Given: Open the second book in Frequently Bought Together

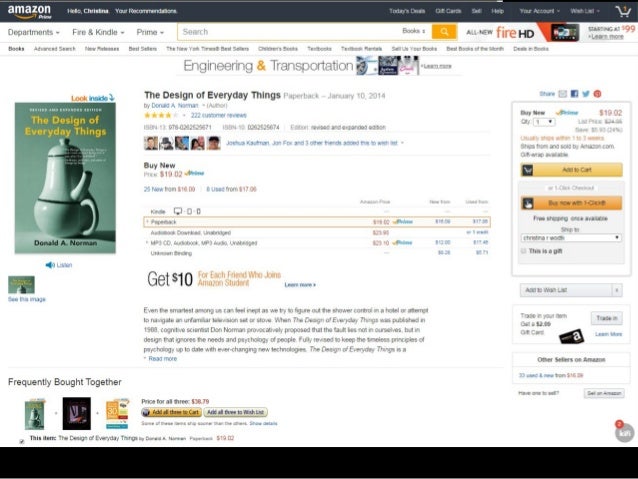Looking at the screenshot, I should (x=76, y=413).
